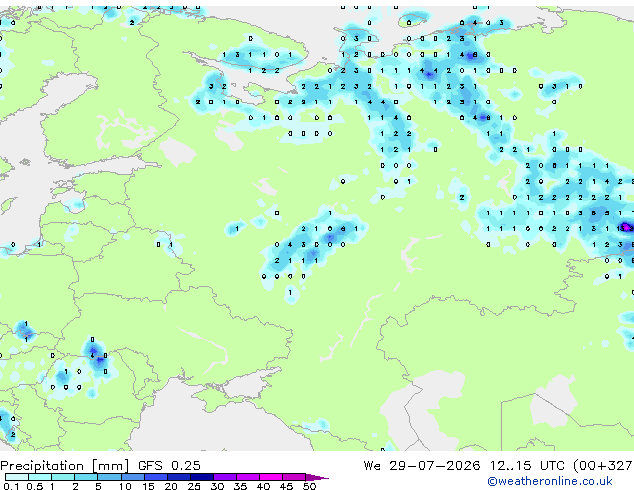This screenshot has width=634, height=490.
Task: Select the '45' legend scale label
Action: [x=286, y=486]
